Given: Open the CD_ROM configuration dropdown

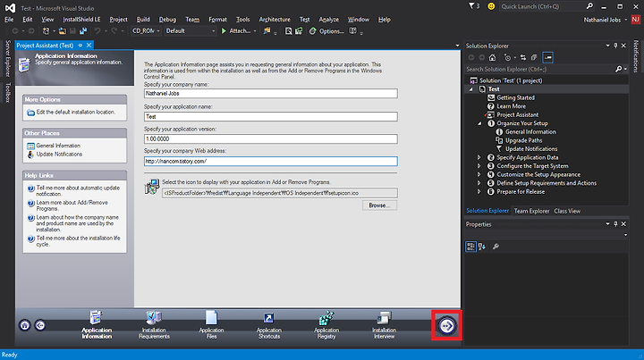Looking at the screenshot, I should click(146, 30).
